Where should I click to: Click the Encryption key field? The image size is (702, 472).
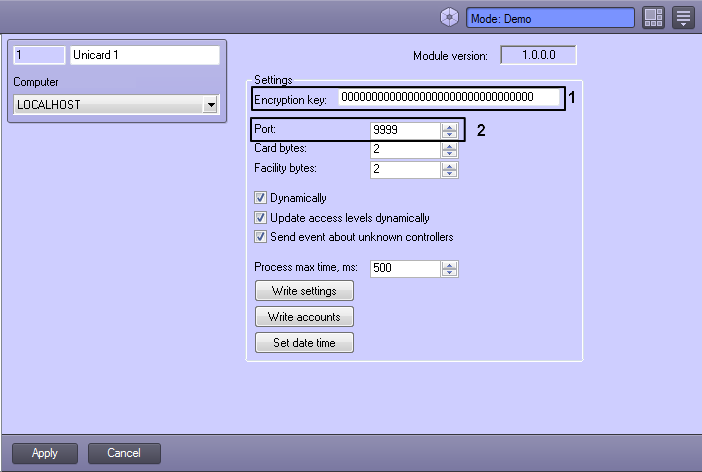pos(449,97)
